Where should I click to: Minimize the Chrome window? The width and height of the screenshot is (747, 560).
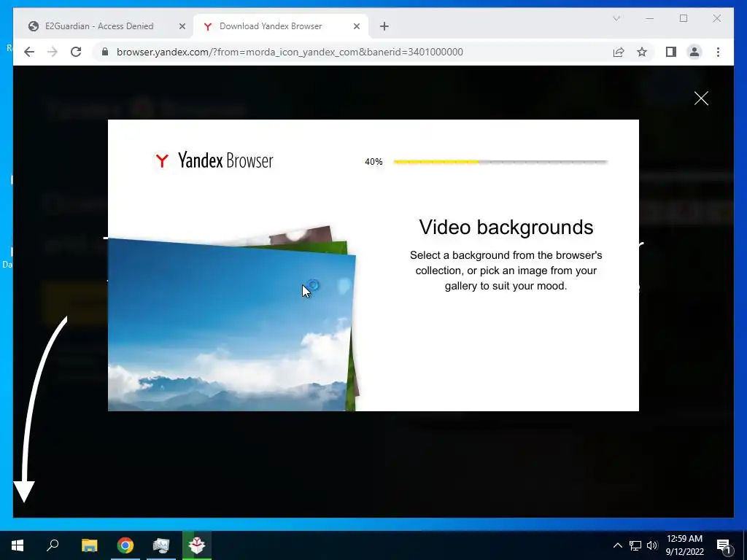[650, 18]
